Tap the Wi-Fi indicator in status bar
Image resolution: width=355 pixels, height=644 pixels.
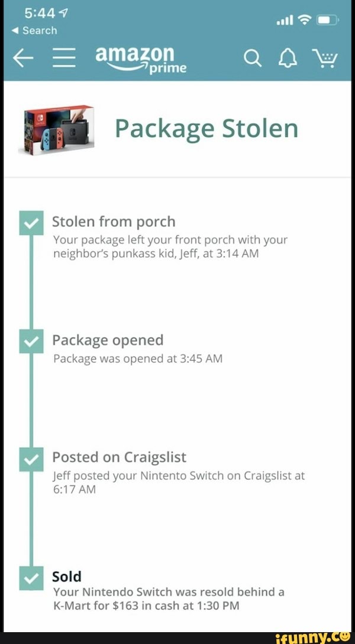pos(306,19)
